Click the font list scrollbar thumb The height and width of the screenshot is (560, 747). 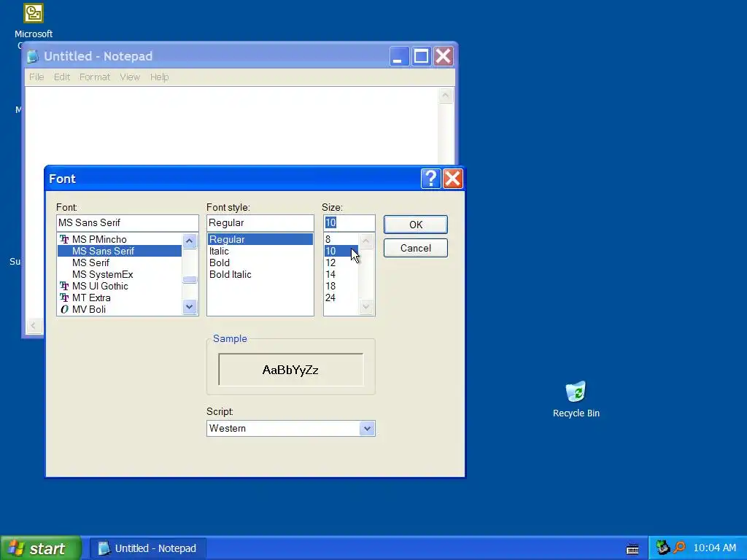click(x=190, y=279)
